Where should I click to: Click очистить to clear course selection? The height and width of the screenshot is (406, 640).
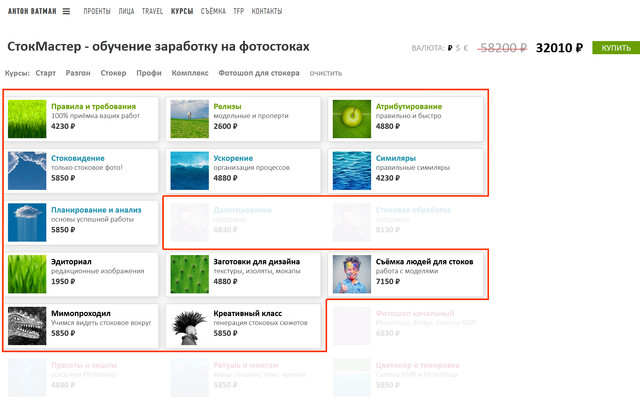tap(325, 73)
